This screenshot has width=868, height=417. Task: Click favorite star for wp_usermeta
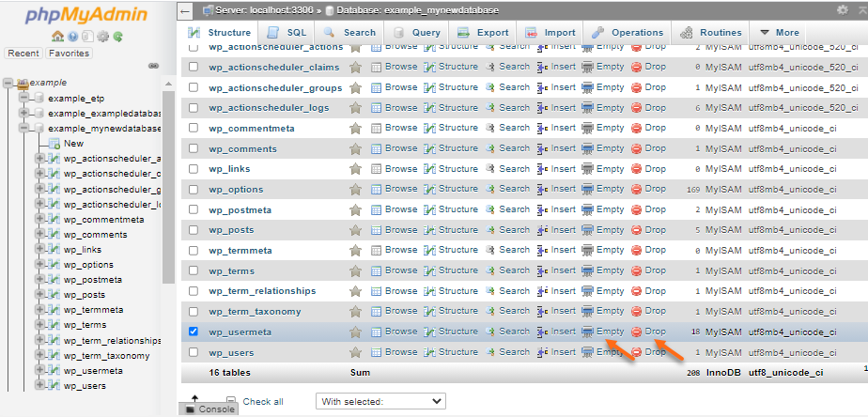355,332
